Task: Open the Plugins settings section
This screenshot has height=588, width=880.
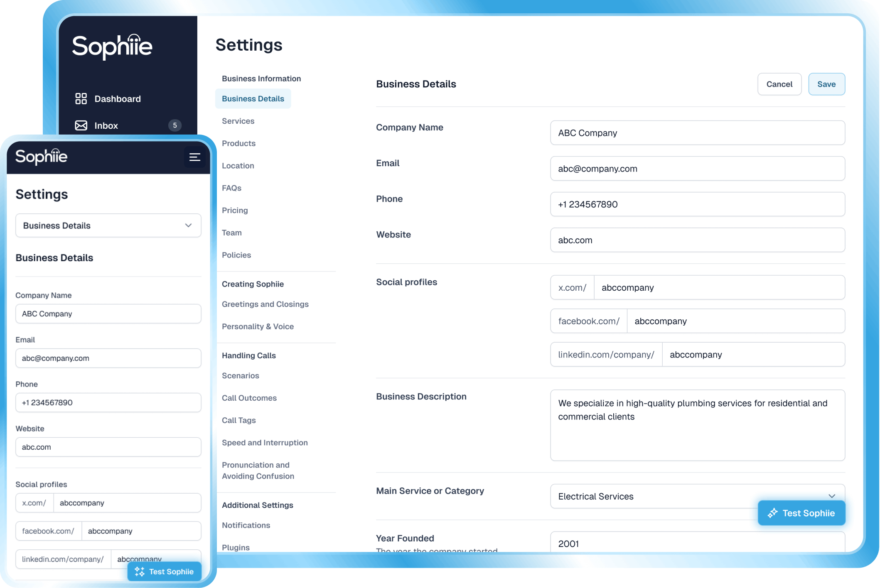Action: coord(236,548)
